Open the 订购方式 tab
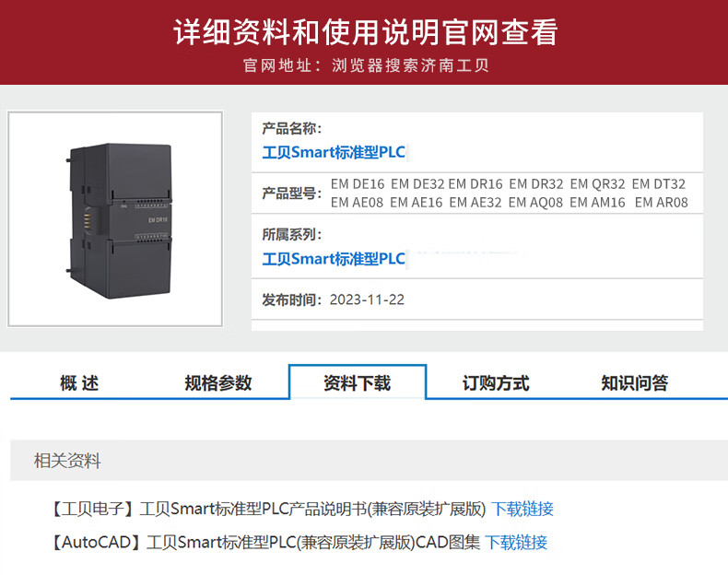Viewport: 728px width, 575px height. [496, 383]
